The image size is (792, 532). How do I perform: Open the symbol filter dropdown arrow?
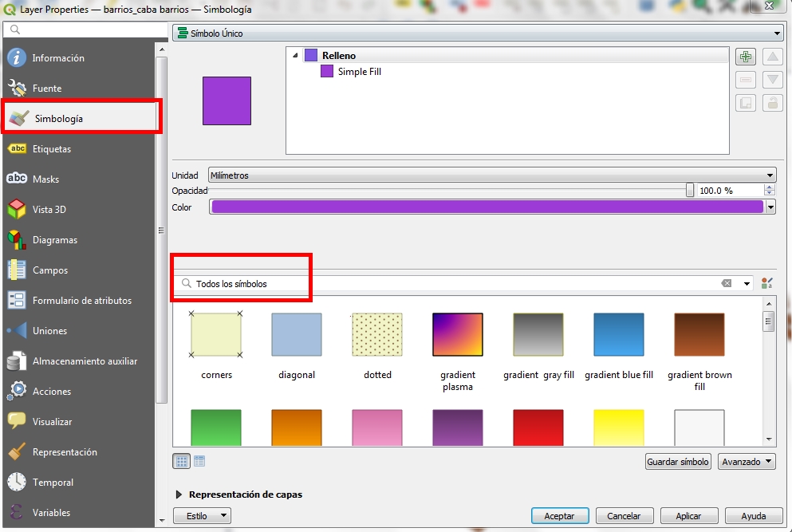pos(747,283)
